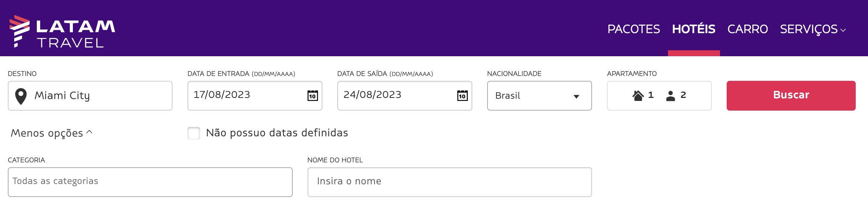Click the house rooms icon
This screenshot has height=216, width=868.
point(638,96)
